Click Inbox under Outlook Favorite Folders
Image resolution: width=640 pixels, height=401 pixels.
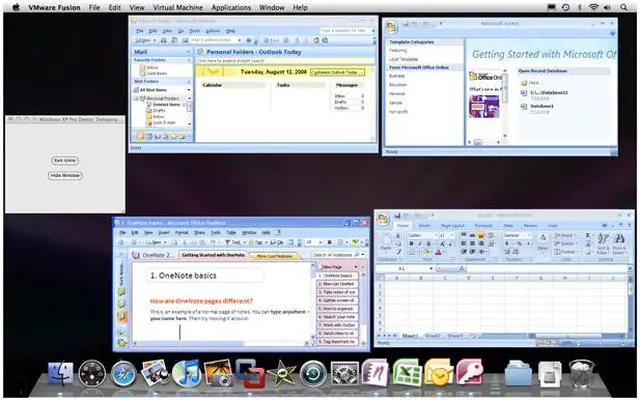click(x=152, y=67)
